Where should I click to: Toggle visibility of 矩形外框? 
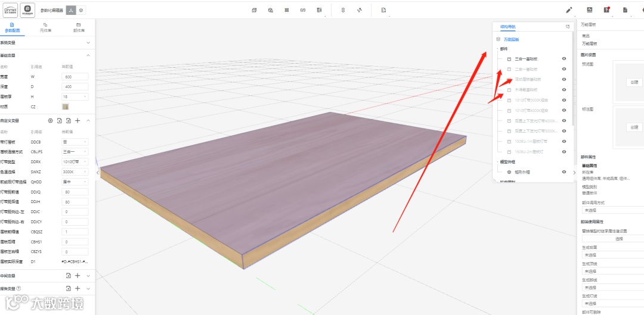point(564,172)
